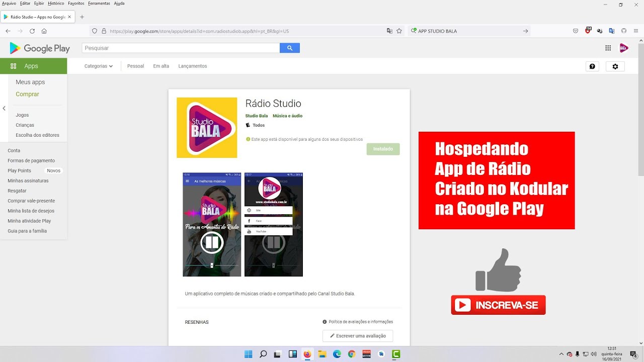The image size is (644, 362).
Task: Open the Studio Bala developer link
Action: (257, 116)
